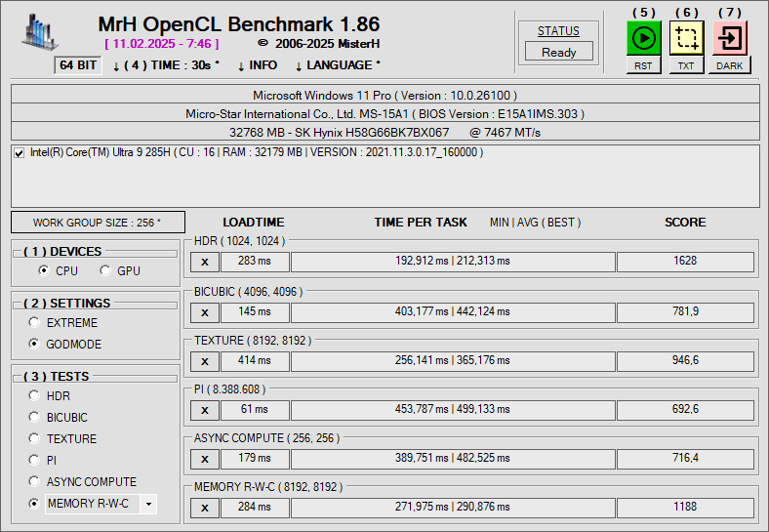Image resolution: width=769 pixels, height=532 pixels.
Task: Clear MEMORY R-W-C result with its X button
Action: tap(205, 508)
